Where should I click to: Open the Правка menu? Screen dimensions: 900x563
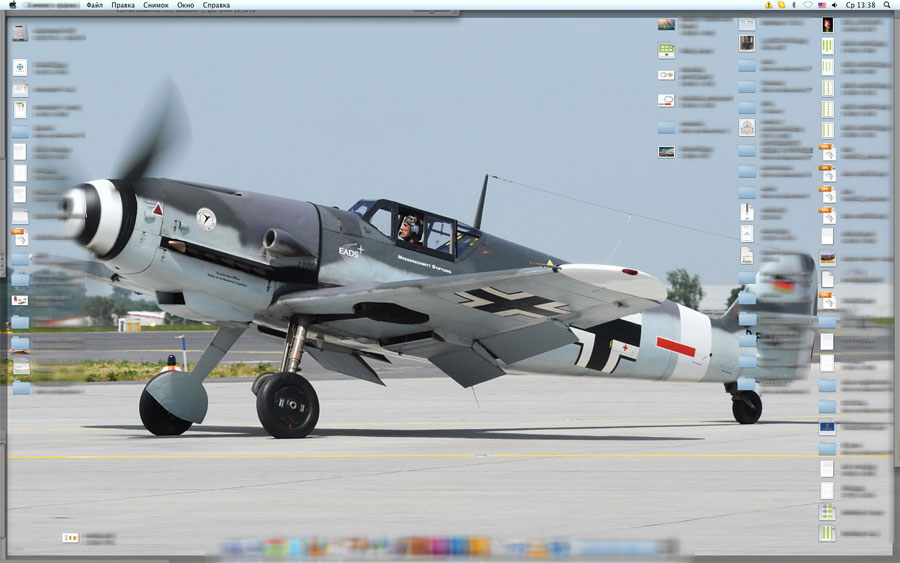[x=123, y=5]
